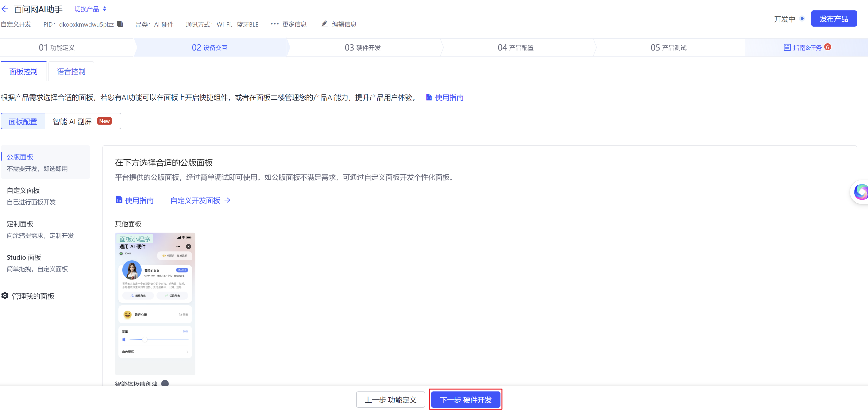Click the pencil edit info icon
This screenshot has width=868, height=412.
[x=324, y=24]
